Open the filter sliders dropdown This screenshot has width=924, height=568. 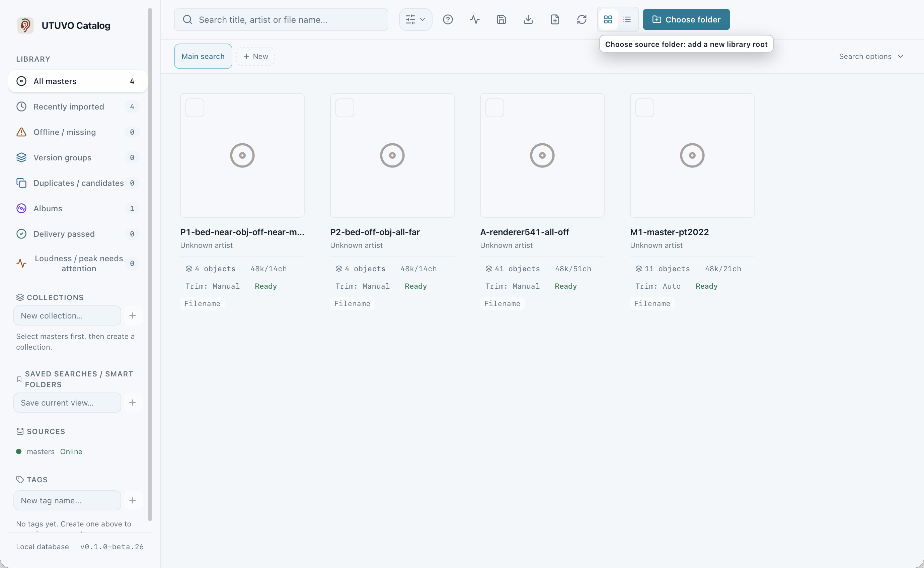pyautogui.click(x=415, y=19)
